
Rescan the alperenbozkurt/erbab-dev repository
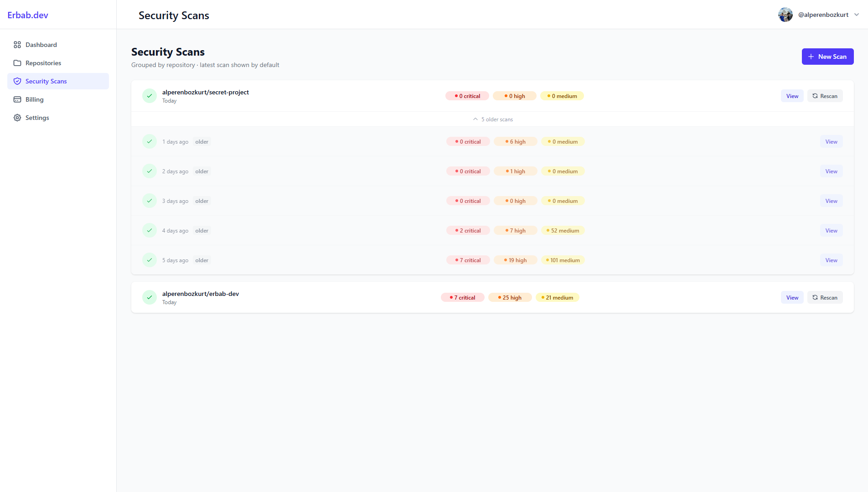[x=825, y=297]
